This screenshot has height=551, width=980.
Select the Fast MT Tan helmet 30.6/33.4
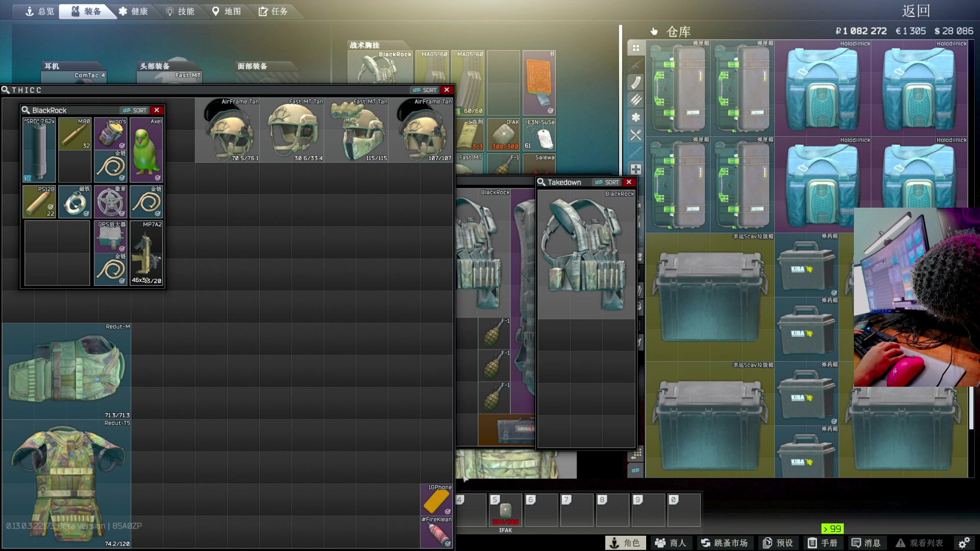[x=292, y=130]
